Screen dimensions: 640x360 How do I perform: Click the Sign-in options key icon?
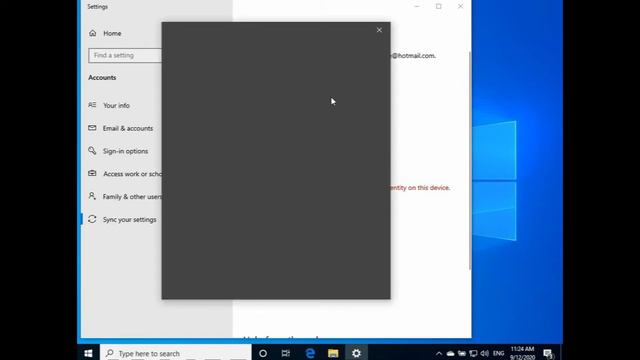point(92,151)
